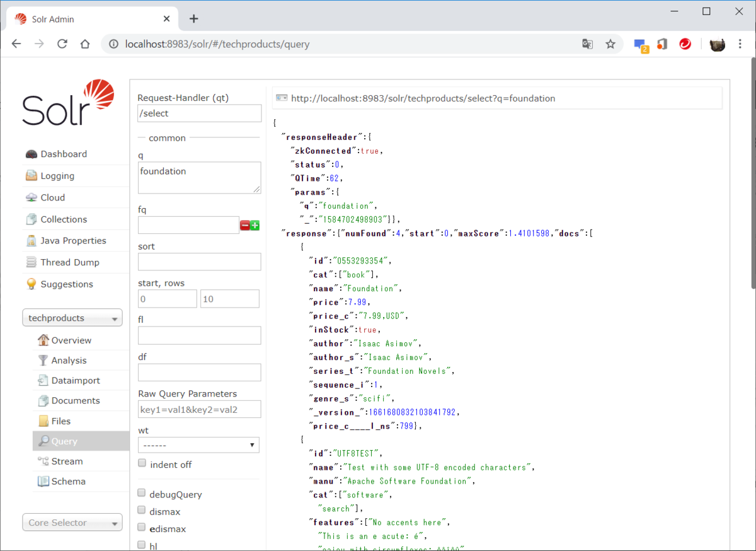Open Thread Dump page
756x551 pixels.
click(x=70, y=262)
